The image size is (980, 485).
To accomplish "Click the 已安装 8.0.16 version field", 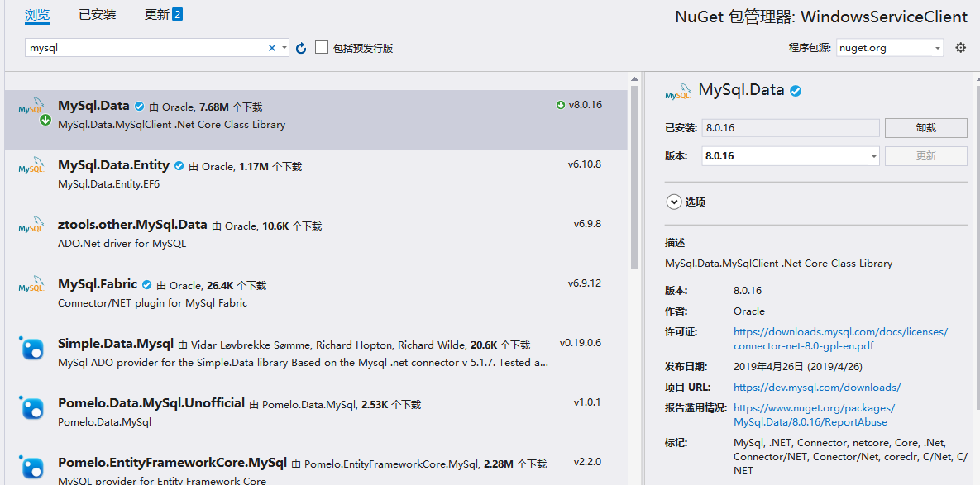I will [x=791, y=128].
